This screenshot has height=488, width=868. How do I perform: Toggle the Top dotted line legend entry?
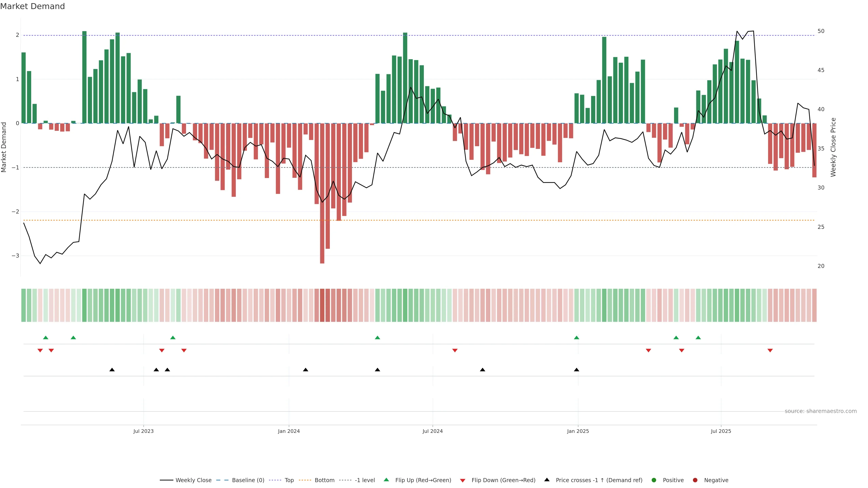click(289, 480)
